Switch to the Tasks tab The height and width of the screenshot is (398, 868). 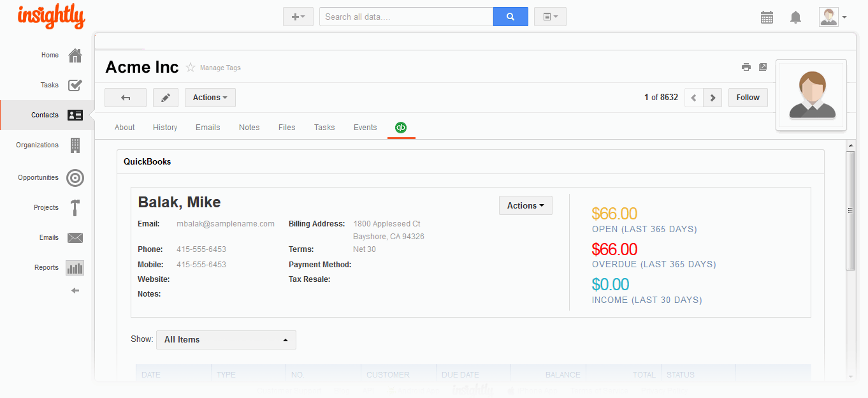point(324,128)
